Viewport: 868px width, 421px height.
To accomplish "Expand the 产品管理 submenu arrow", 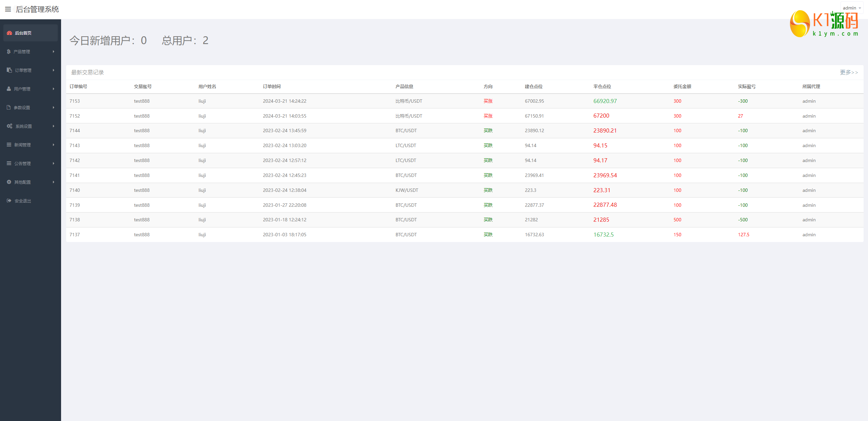I will tap(53, 52).
